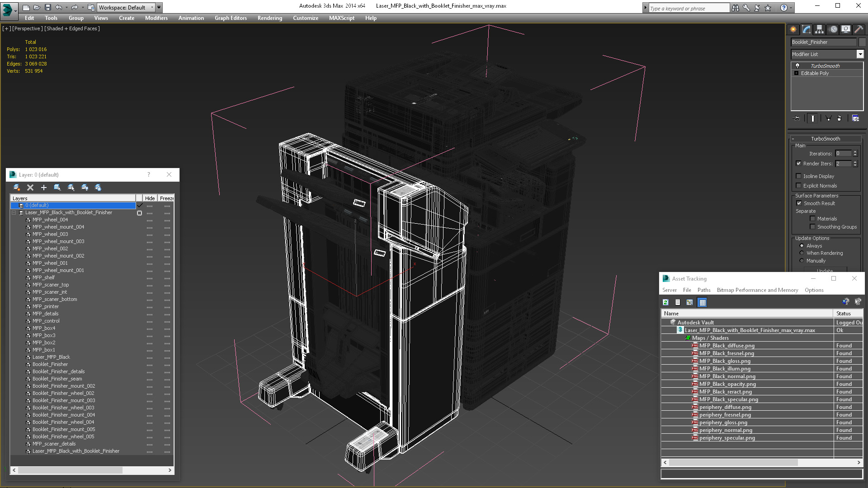Viewport: 868px width, 488px height.
Task: Open the Hierarchy command panel tab
Action: (x=820, y=30)
